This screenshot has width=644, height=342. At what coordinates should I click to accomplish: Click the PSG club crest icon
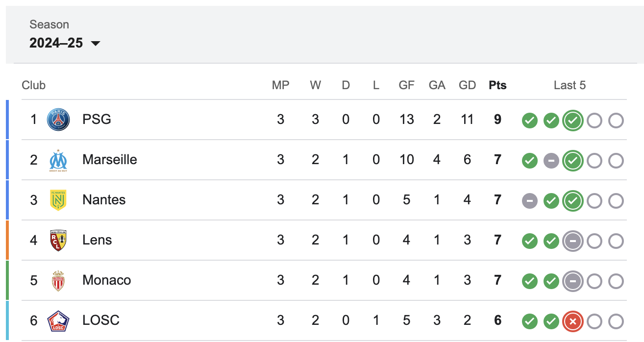[x=58, y=120]
